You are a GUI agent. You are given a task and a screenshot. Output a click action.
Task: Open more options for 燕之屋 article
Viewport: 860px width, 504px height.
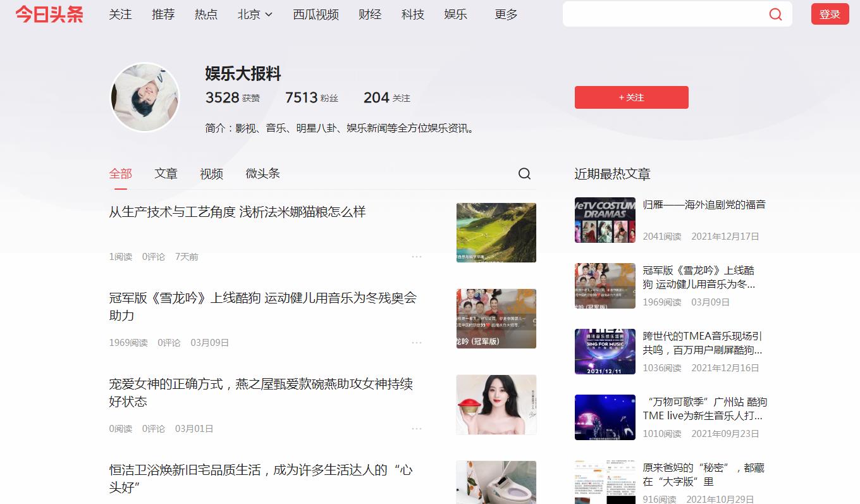(416, 429)
